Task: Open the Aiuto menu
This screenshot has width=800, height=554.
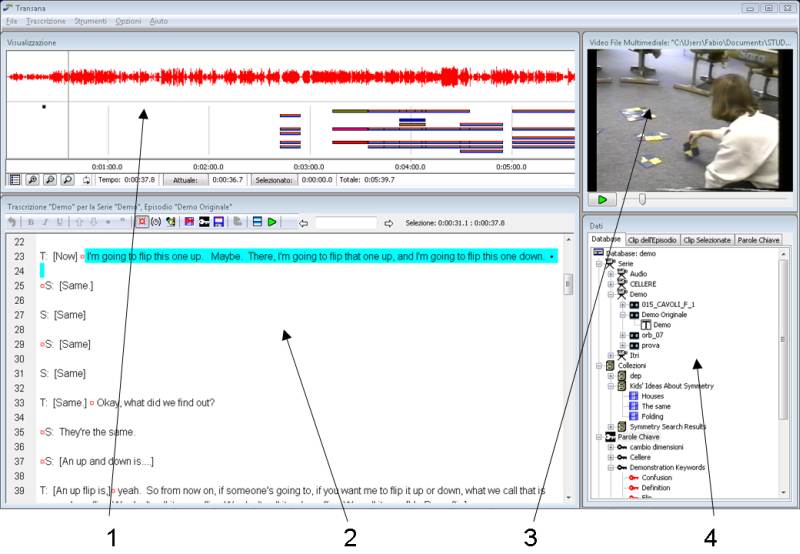Action: click(x=159, y=21)
